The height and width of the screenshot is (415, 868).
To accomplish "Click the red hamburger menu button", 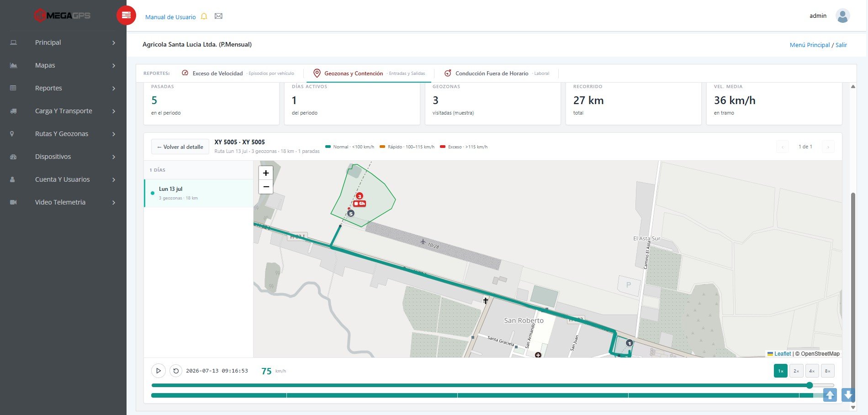I will [x=126, y=16].
